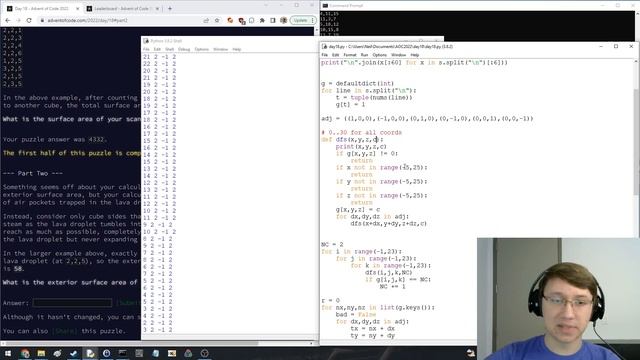The height and width of the screenshot is (360, 640).
Task: Bookmark this page with the star icon
Action: 217,20
